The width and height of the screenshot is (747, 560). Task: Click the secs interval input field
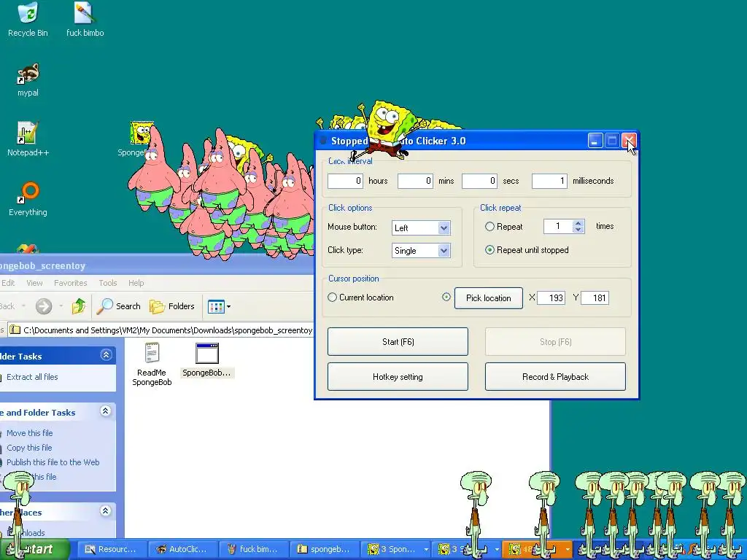(x=480, y=181)
